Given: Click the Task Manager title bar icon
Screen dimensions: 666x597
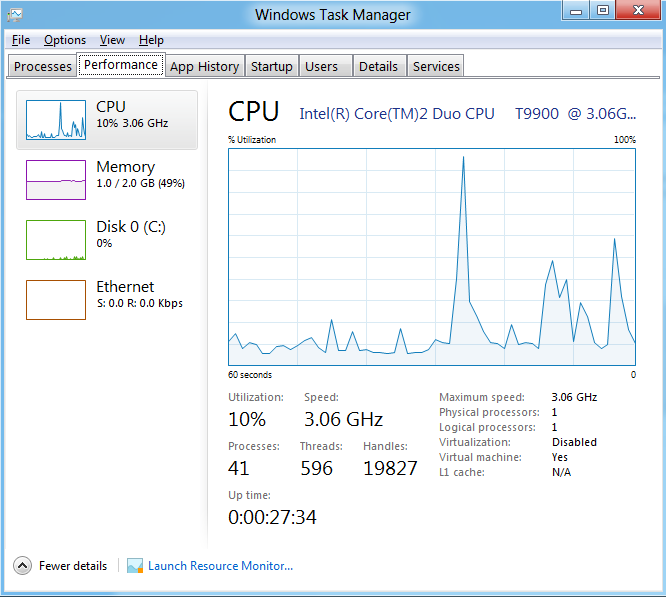Looking at the screenshot, I should point(15,15).
